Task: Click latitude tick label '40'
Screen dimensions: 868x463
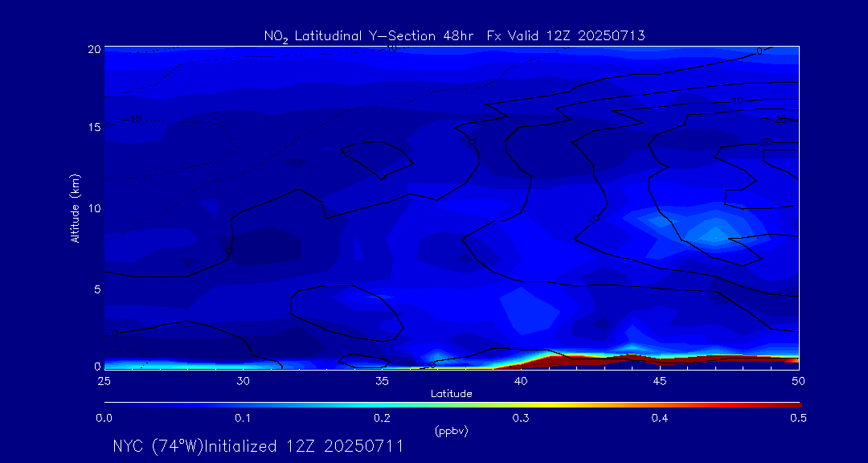Action: tap(521, 381)
